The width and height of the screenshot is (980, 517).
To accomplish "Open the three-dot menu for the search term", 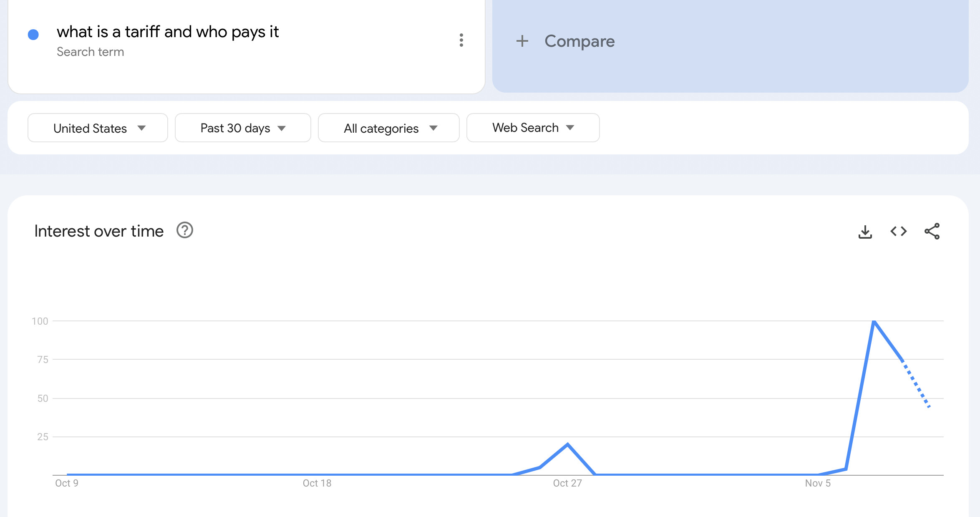I will [461, 40].
